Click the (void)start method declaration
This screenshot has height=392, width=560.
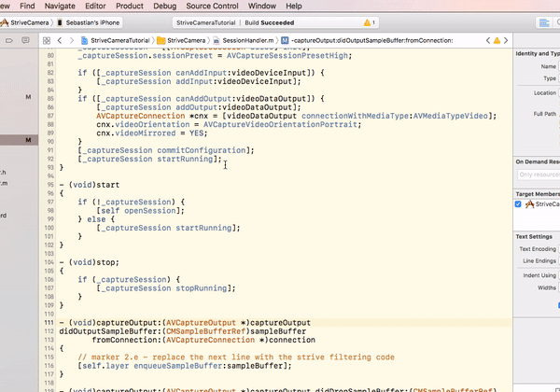click(x=90, y=185)
